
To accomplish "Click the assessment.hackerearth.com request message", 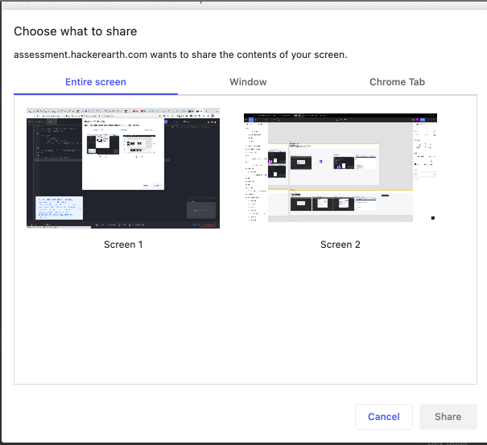I will [180, 55].
